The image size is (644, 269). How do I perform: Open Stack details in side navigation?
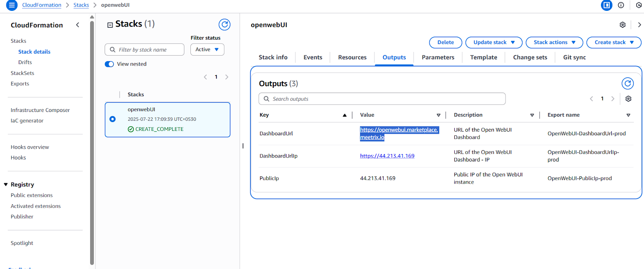pos(34,52)
